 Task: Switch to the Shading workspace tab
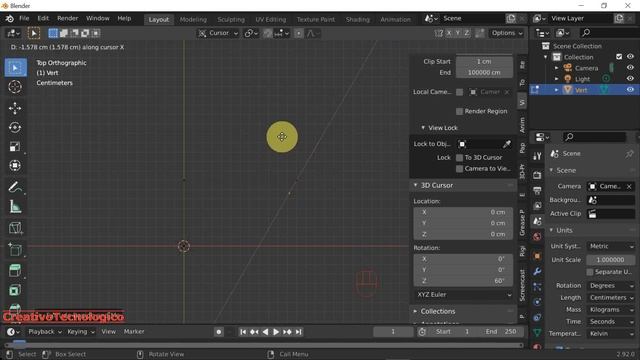click(358, 19)
